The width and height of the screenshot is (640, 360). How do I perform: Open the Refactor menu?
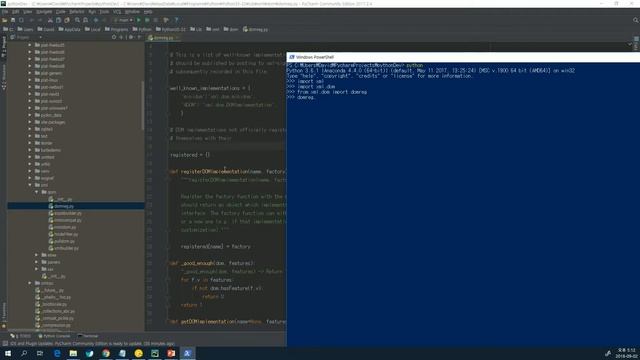point(77,12)
